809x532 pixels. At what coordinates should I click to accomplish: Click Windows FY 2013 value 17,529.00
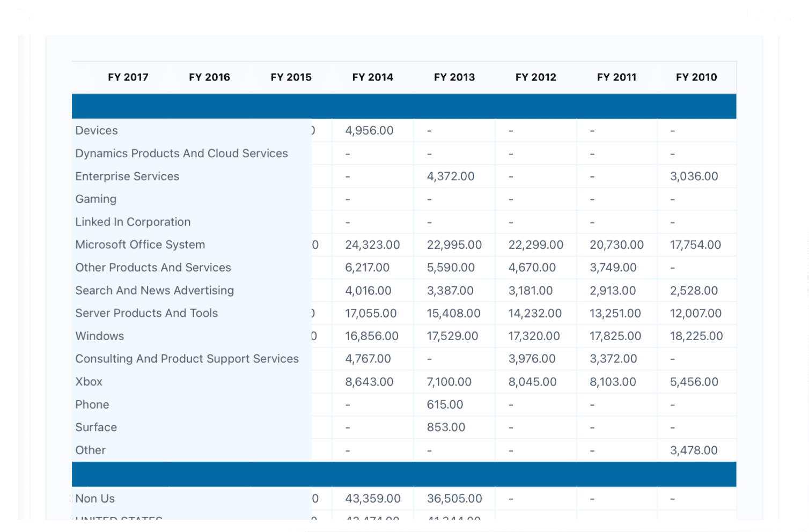click(452, 336)
